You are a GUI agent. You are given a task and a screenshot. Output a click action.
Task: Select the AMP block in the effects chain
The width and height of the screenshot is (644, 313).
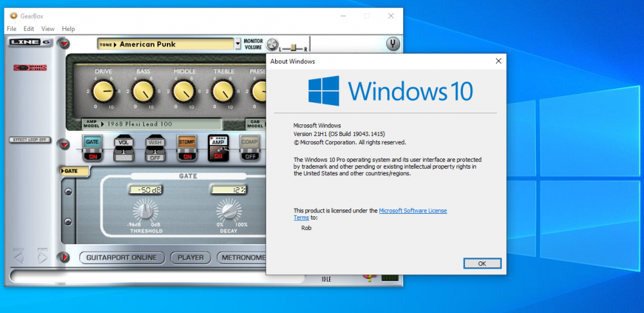coord(218,147)
